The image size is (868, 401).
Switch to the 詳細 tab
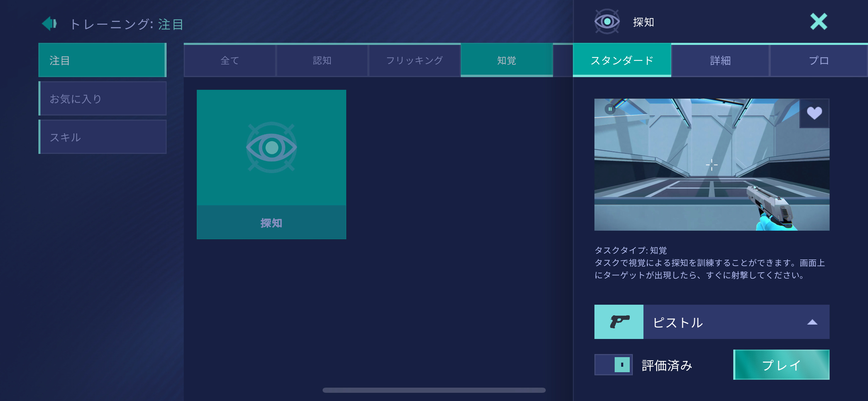tap(720, 61)
